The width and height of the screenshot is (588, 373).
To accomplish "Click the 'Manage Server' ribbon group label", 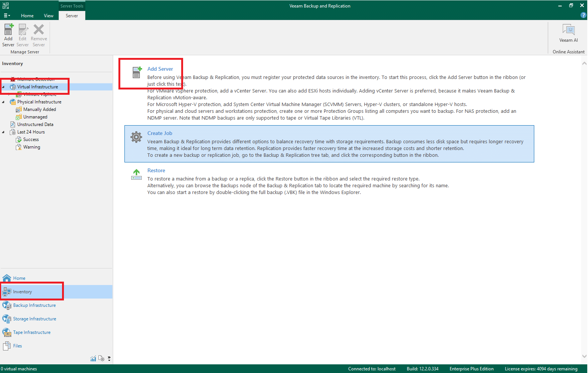I will pyautogui.click(x=25, y=52).
